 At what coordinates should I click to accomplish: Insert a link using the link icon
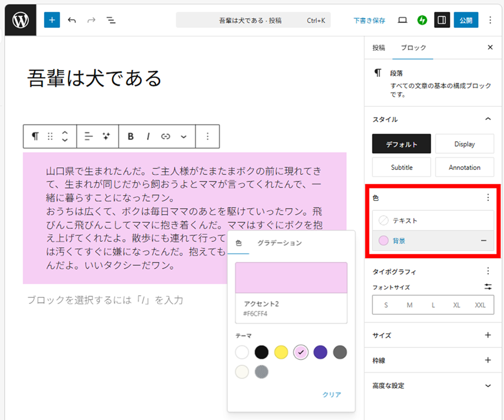coord(166,137)
